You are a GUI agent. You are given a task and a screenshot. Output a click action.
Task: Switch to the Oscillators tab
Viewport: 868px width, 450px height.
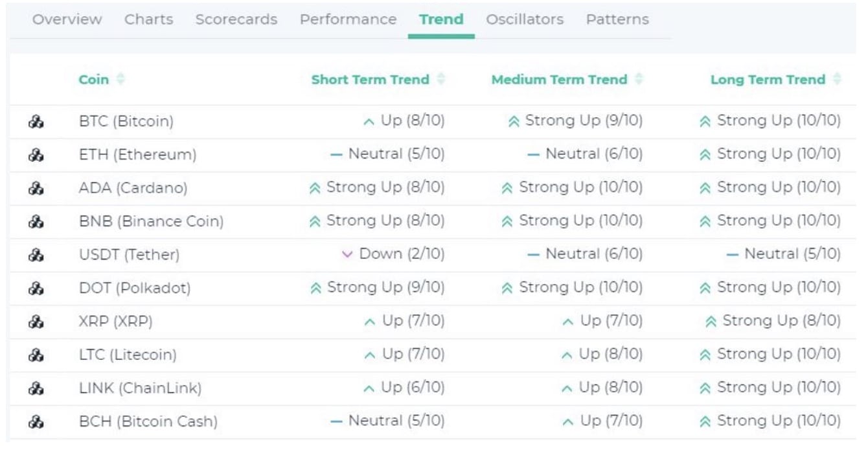point(525,19)
